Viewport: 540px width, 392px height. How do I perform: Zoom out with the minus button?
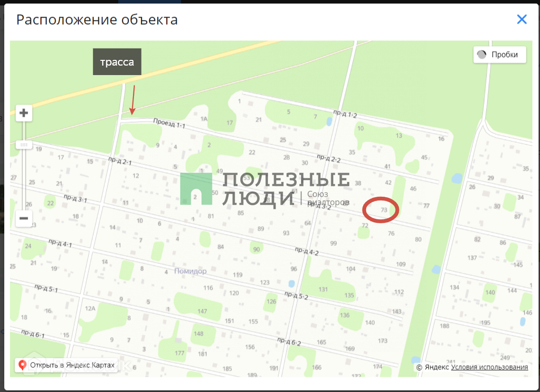point(24,219)
